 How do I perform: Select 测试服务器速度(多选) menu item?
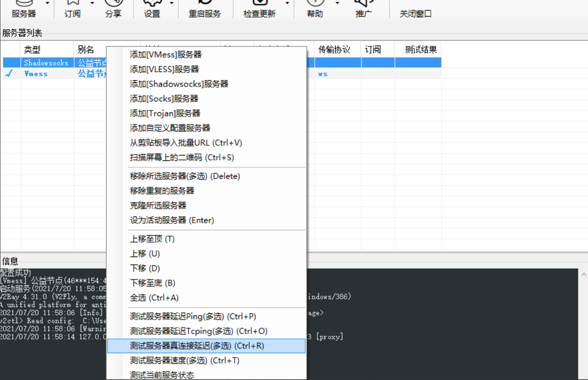(206, 361)
